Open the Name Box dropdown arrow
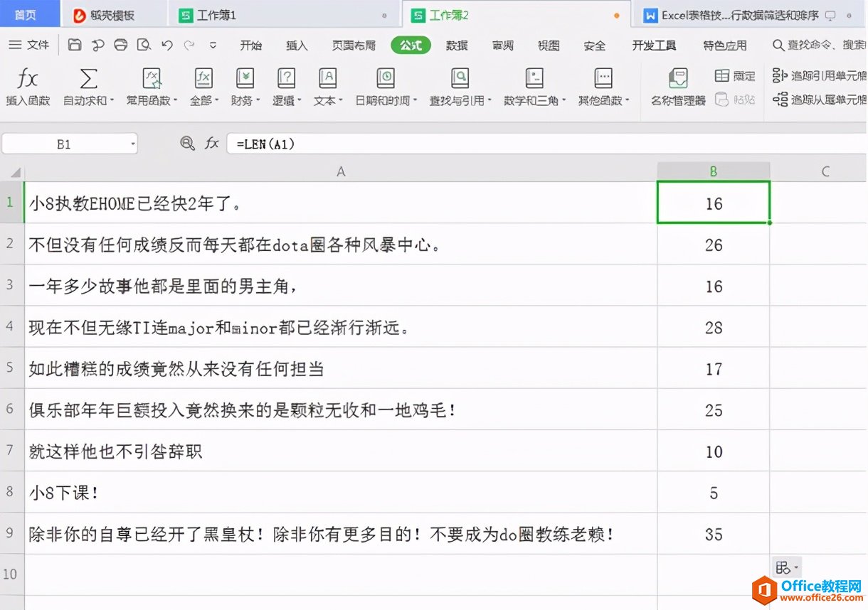868x610 pixels. tap(132, 144)
